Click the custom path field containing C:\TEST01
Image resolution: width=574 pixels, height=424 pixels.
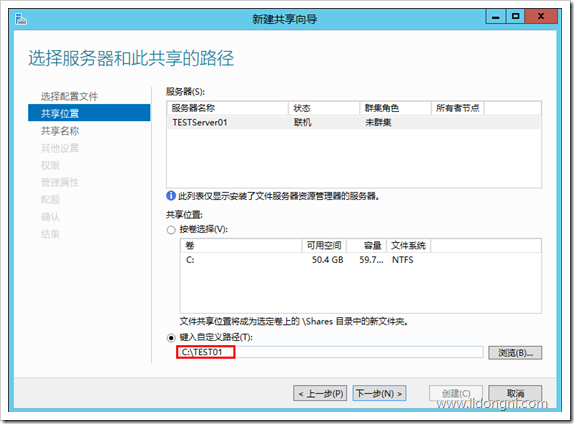click(x=330, y=352)
